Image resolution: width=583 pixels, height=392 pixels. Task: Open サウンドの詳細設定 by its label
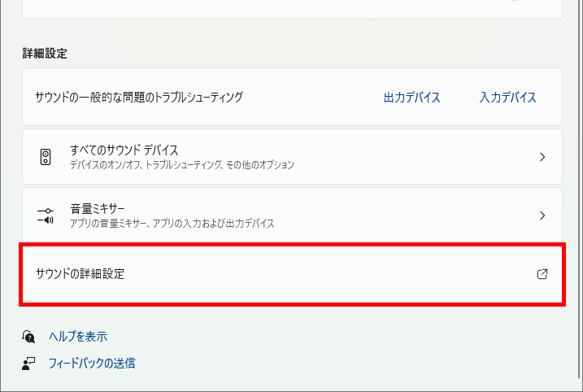[80, 274]
